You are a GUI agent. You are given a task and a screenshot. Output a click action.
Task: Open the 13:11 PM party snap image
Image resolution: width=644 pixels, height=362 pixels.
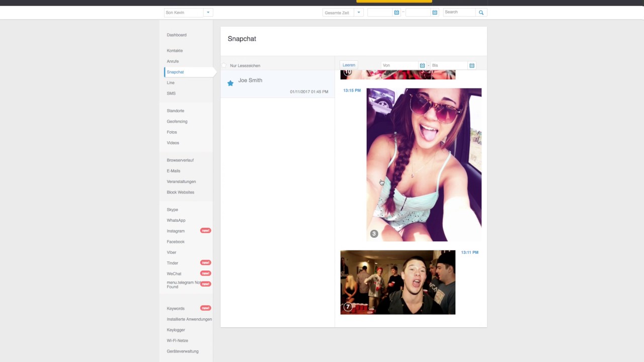397,282
